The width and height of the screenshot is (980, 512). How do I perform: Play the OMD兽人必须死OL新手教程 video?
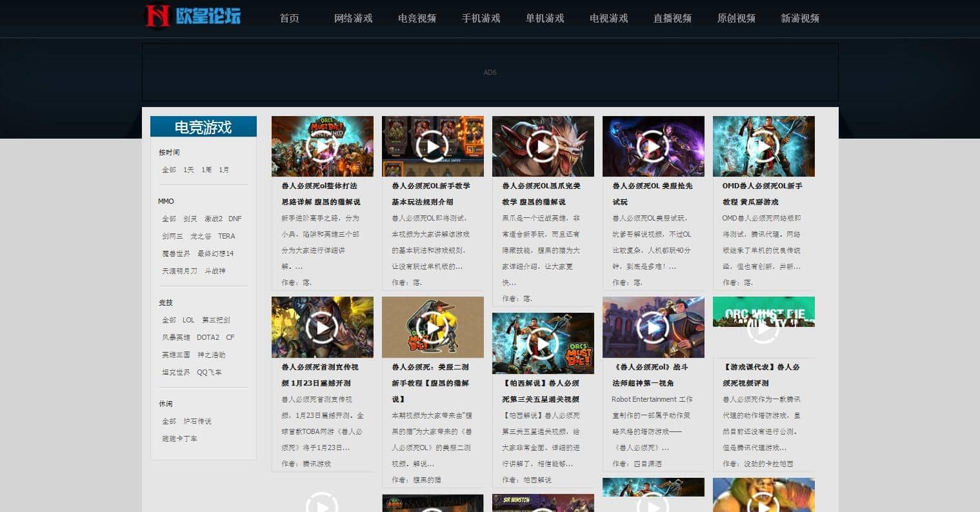tap(763, 146)
